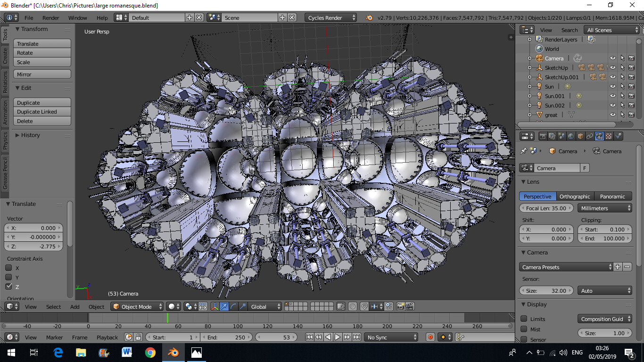Click the Duplicate Linked button
This screenshot has height=362, width=644.
point(42,112)
